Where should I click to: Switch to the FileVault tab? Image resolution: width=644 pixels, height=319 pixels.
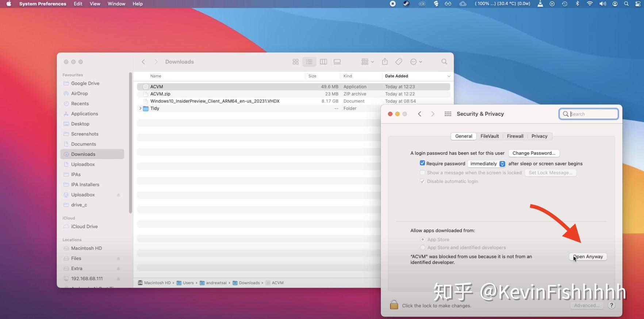point(490,136)
